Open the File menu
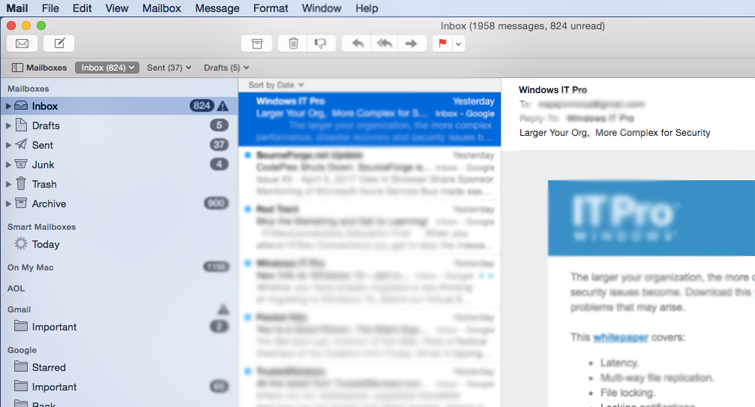Viewport: 755px width, 407px height. click(50, 8)
